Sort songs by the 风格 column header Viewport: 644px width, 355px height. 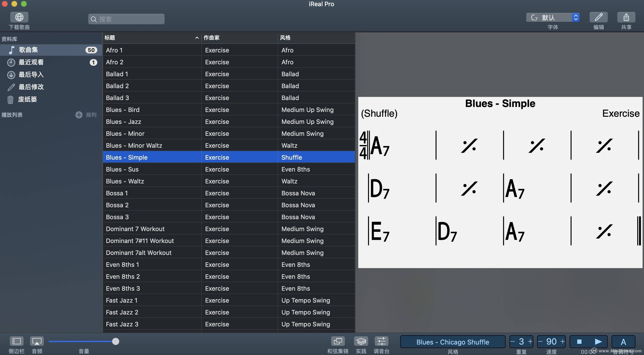coord(316,38)
